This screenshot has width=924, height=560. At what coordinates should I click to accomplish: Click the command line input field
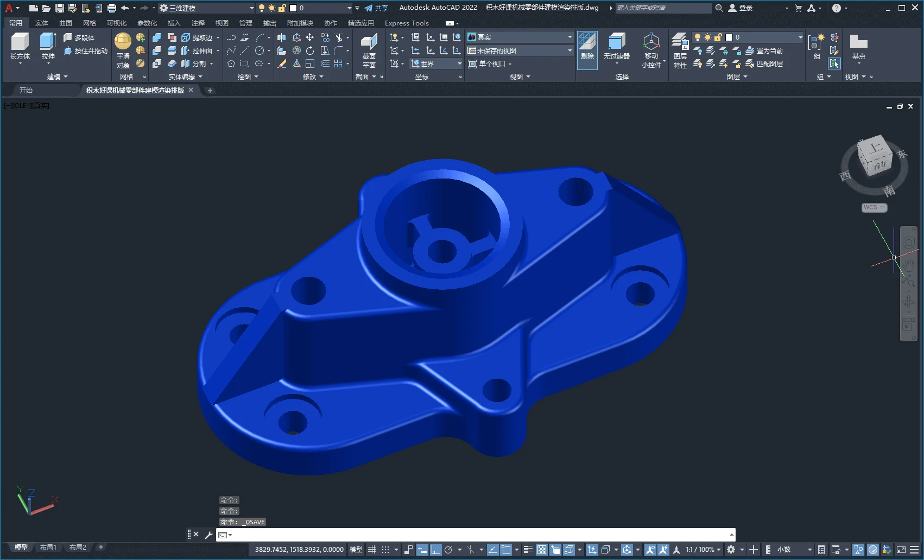click(x=478, y=535)
